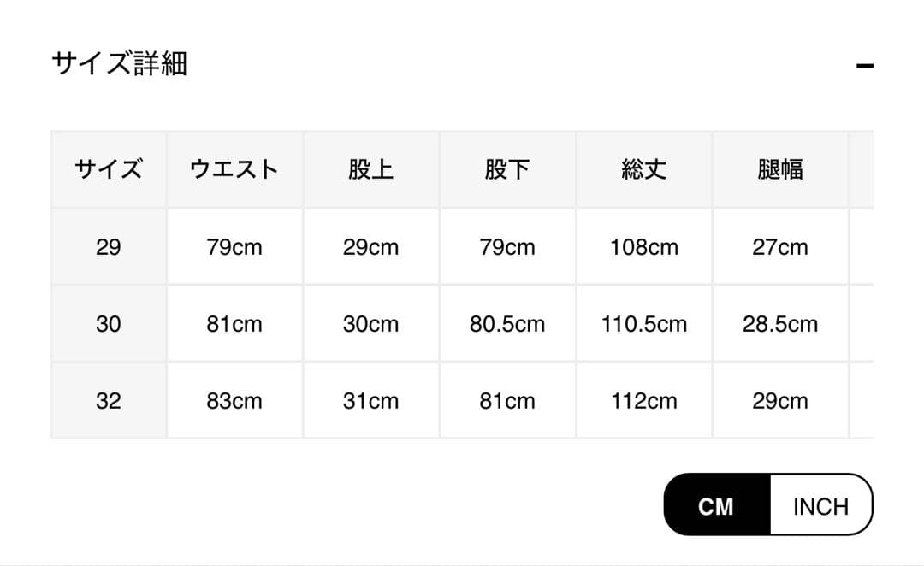Click the 股下 column header

click(507, 169)
